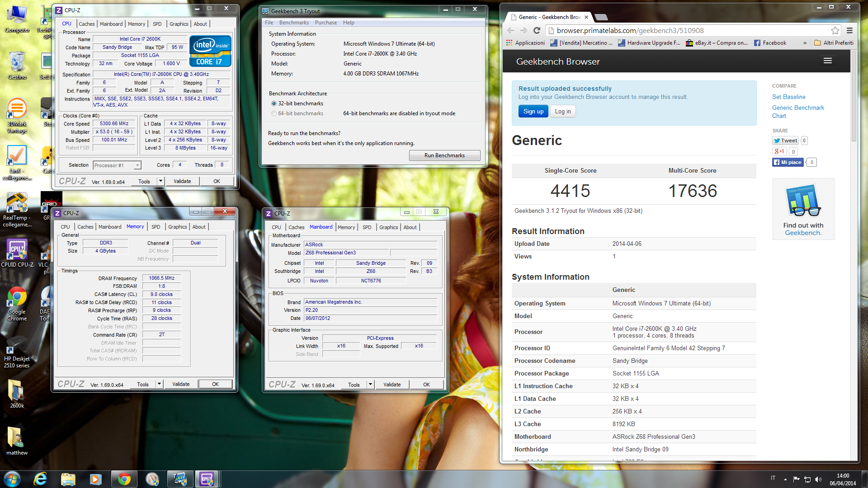This screenshot has width=868, height=488.
Task: Click the Set Baseline link
Action: coord(788,97)
